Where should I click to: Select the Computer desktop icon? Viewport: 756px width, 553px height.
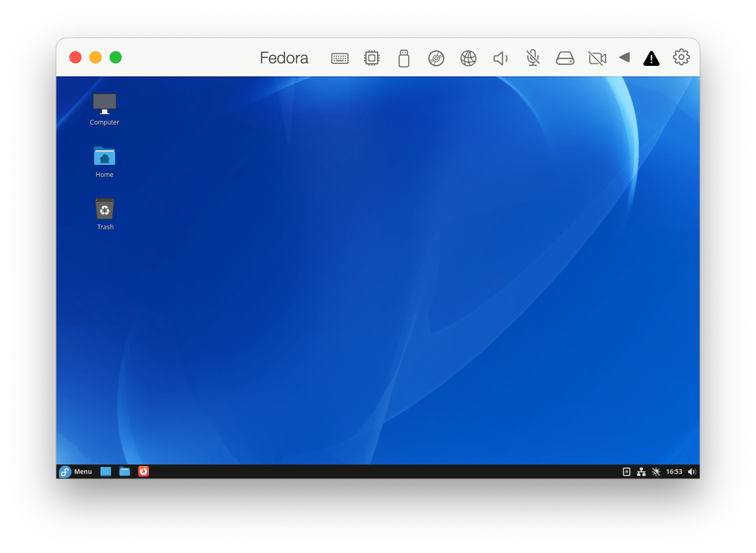(x=105, y=109)
